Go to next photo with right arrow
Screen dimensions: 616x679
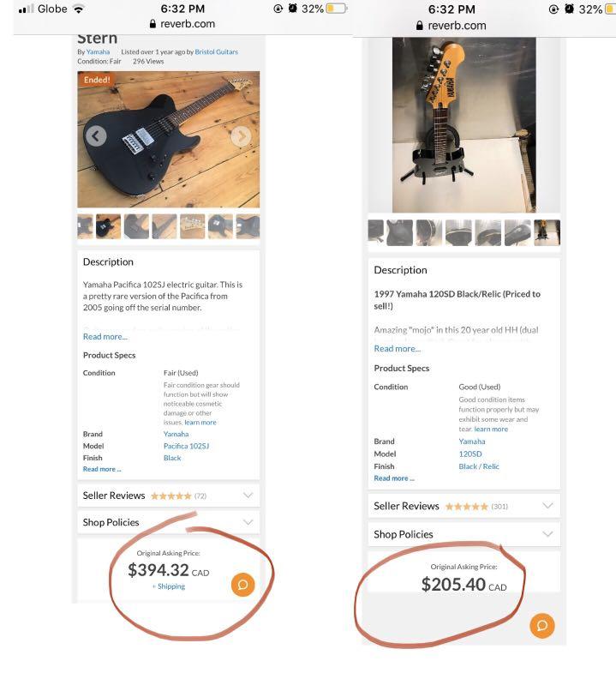242,136
